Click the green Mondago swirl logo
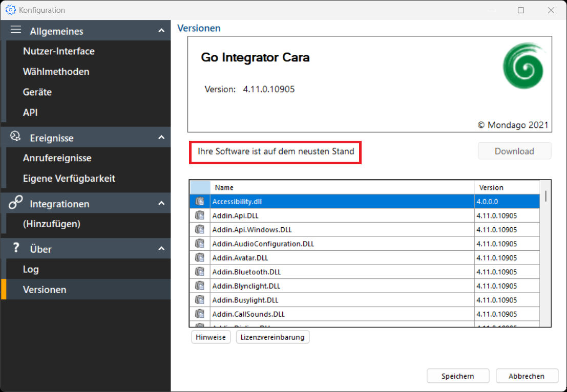The image size is (567, 392). point(523,66)
